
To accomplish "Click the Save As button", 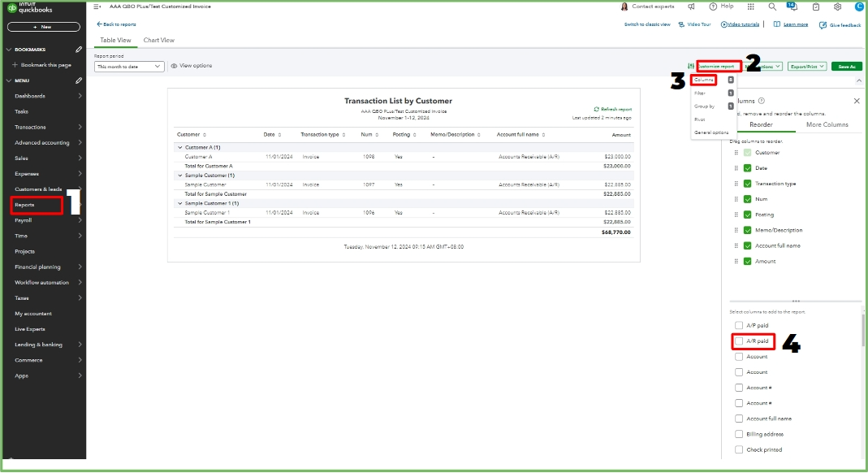I will pyautogui.click(x=845, y=66).
